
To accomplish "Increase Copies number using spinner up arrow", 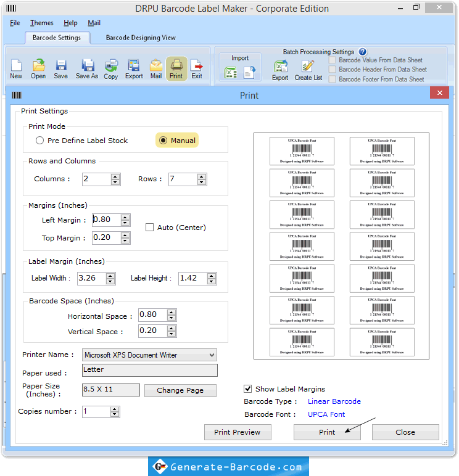I will point(115,409).
